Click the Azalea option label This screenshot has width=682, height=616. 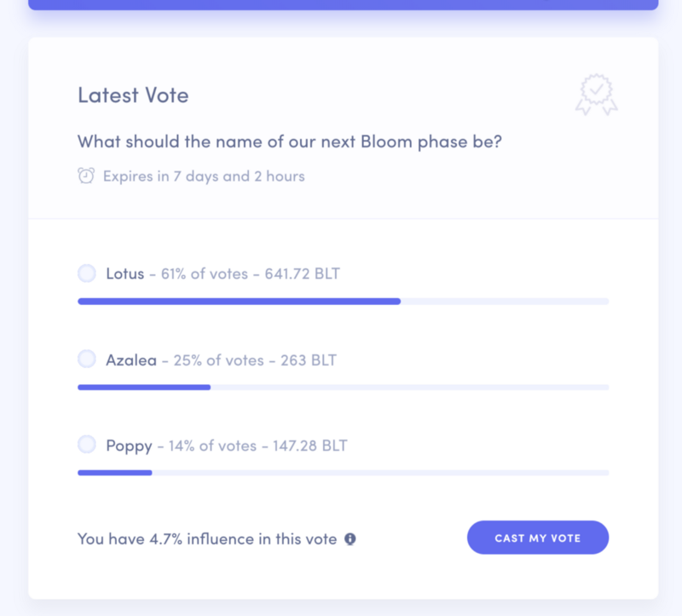pos(131,360)
